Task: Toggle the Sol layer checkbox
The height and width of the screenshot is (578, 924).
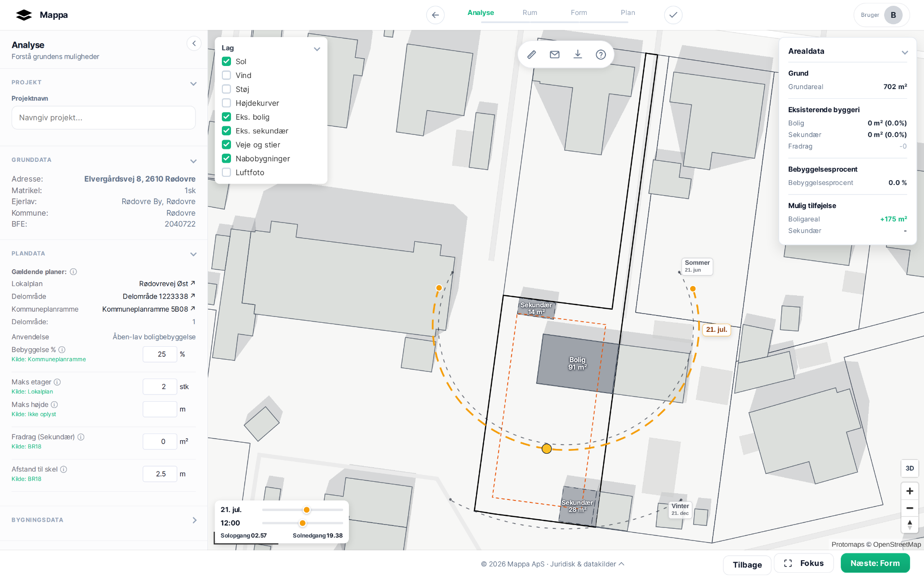Action: pos(226,61)
